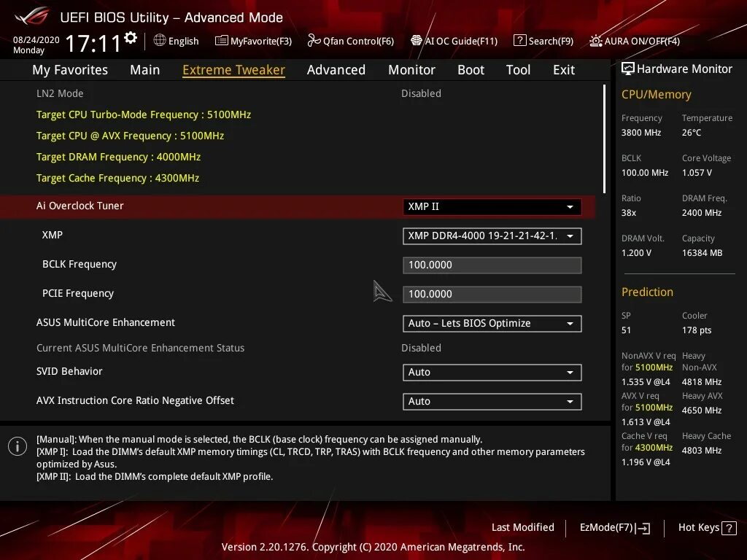The image size is (747, 560).
Task: Click Target DRAM Frequency : 4000MHz text
Action: coord(118,157)
